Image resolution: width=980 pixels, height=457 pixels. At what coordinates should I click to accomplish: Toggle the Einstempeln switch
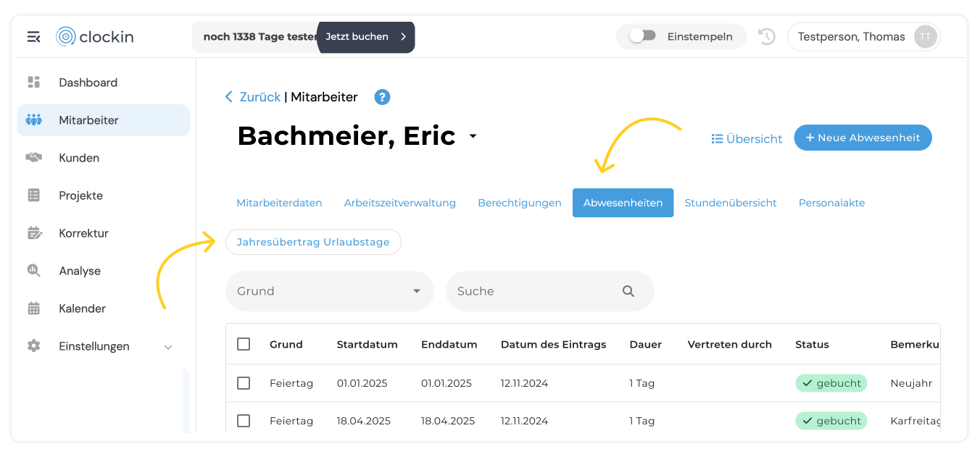(642, 36)
